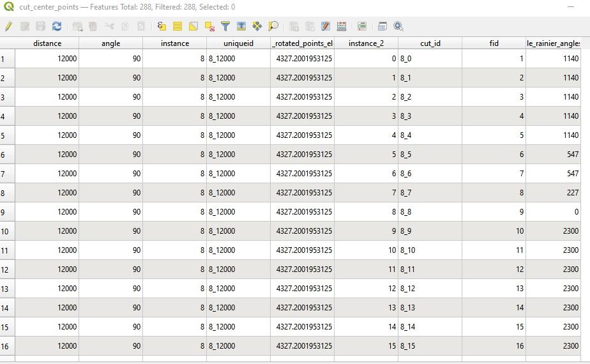Open the filter features funnel tool
This screenshot has width=590, height=364.
(225, 26)
